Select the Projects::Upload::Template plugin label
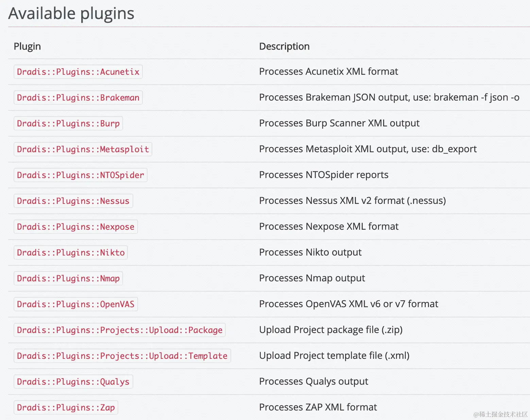 (x=122, y=356)
